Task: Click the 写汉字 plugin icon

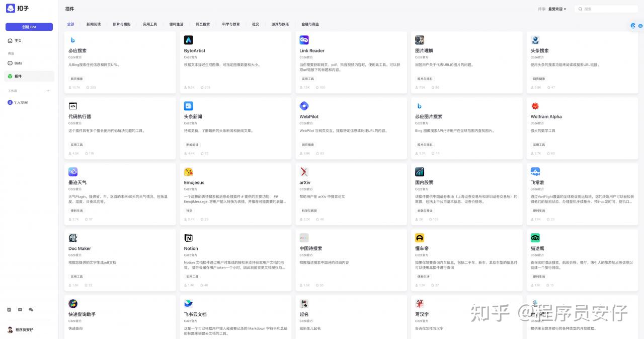Action: coord(420,304)
